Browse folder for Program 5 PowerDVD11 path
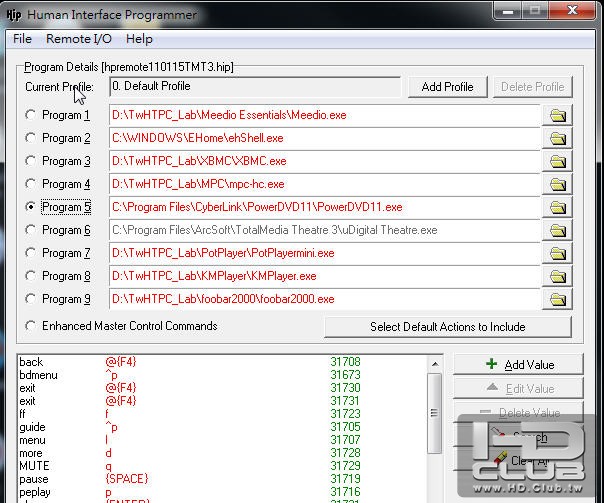Screen dimensions: 604x503 (x=557, y=207)
